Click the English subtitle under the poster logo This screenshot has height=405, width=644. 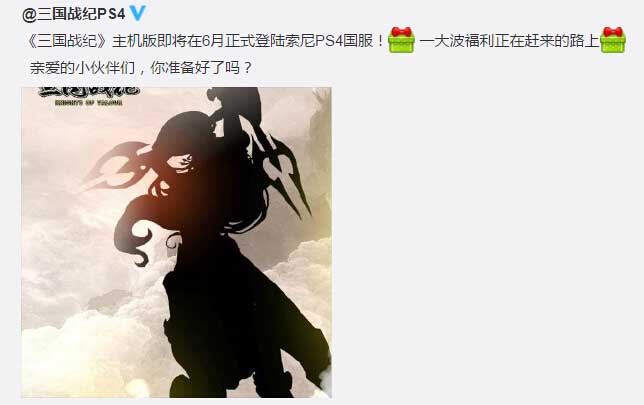(x=89, y=103)
